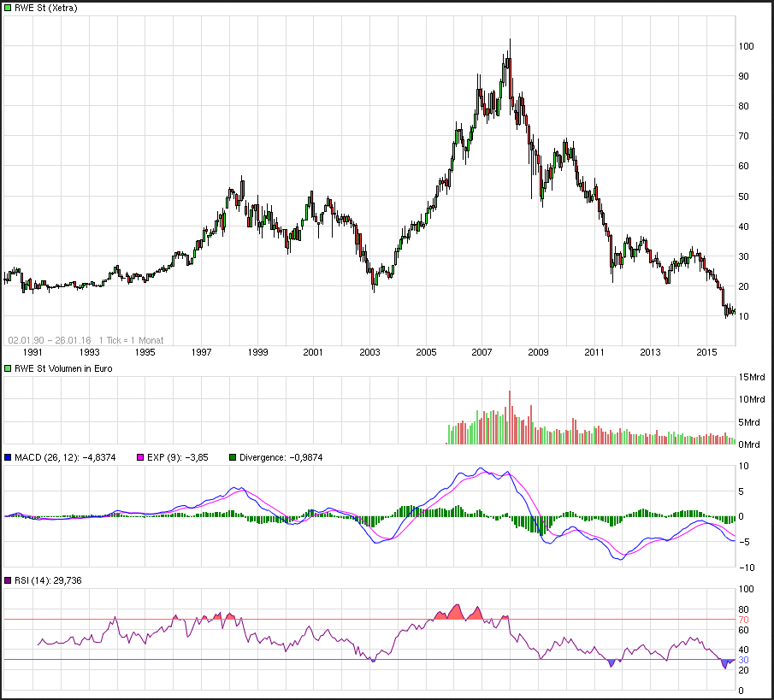The image size is (774, 700).
Task: Click the magenta EXP (9) legend swatch
Action: 140,457
